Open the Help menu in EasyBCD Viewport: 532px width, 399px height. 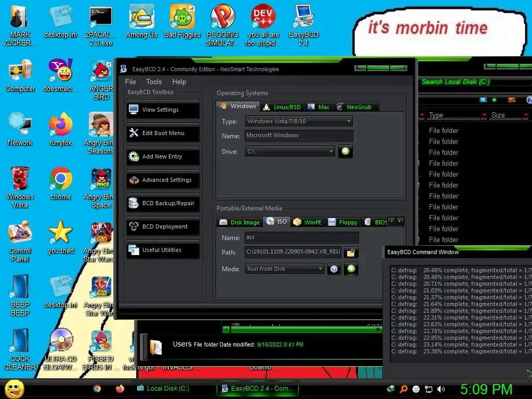179,82
